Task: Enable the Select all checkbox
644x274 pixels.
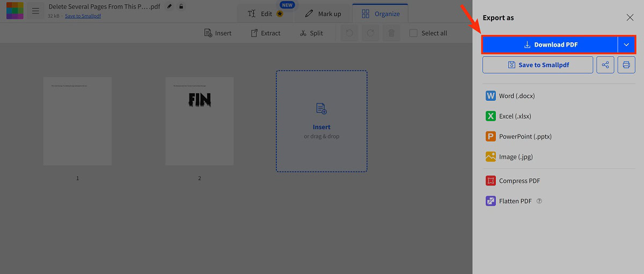Action: coord(413,33)
